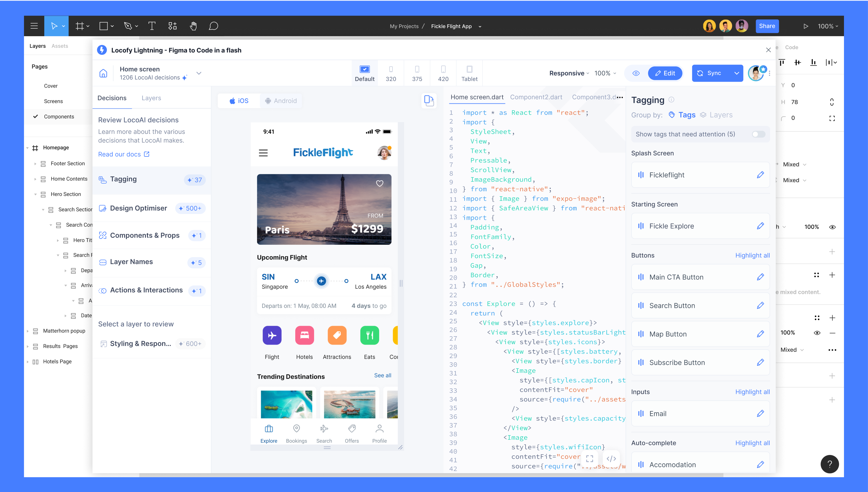Toggle Show tags that need attention
Viewport: 868px width, 492px height.
758,134
